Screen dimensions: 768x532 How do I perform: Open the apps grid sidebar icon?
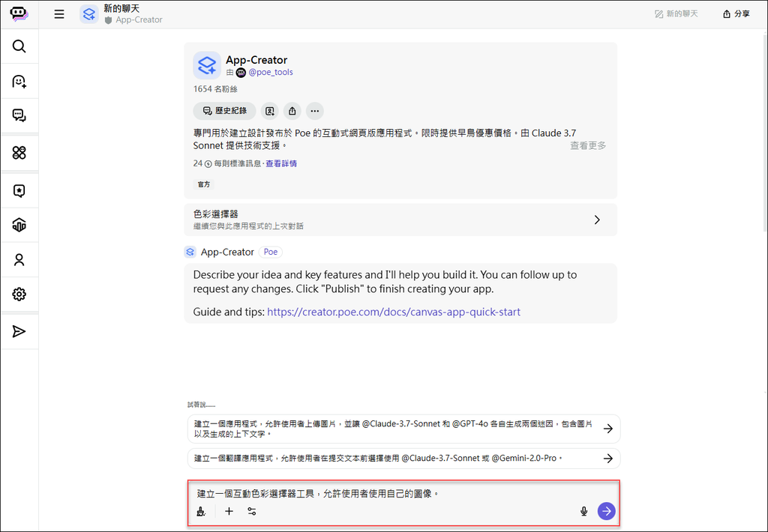pos(19,153)
